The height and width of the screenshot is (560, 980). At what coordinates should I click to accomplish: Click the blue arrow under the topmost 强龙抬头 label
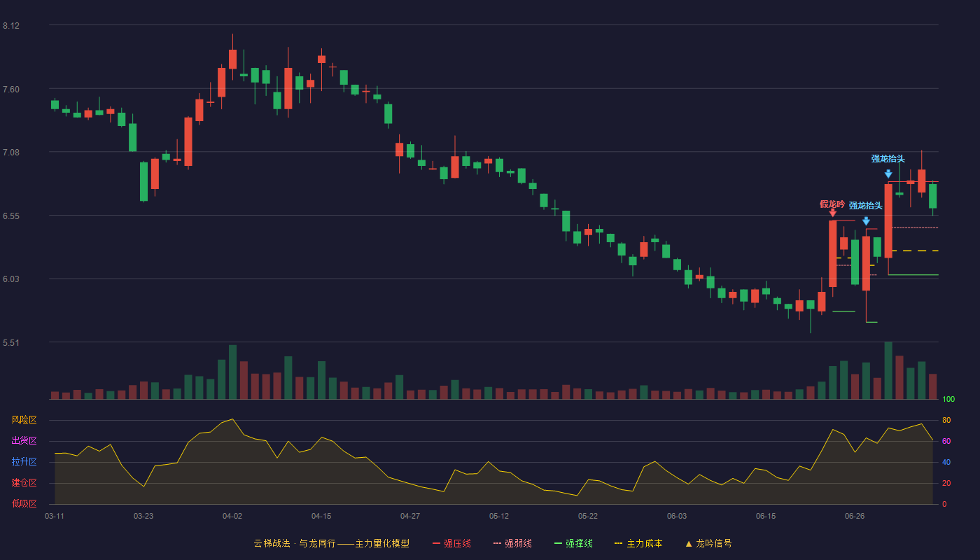[888, 174]
